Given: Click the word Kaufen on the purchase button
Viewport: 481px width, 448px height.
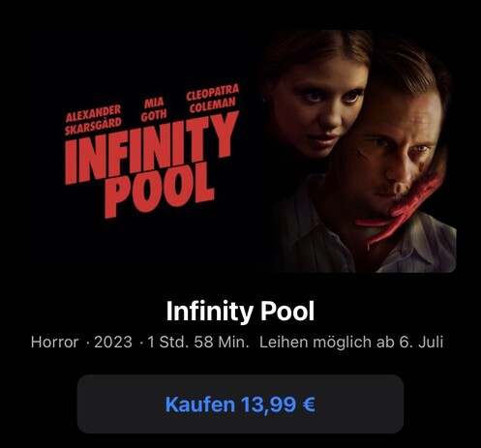Looking at the screenshot, I should coord(200,404).
